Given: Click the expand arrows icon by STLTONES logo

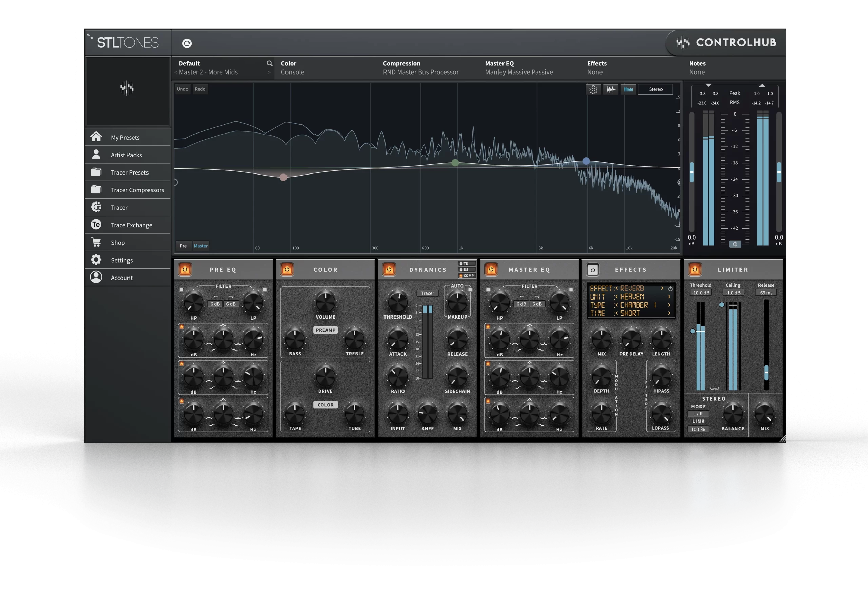Looking at the screenshot, I should 90,36.
